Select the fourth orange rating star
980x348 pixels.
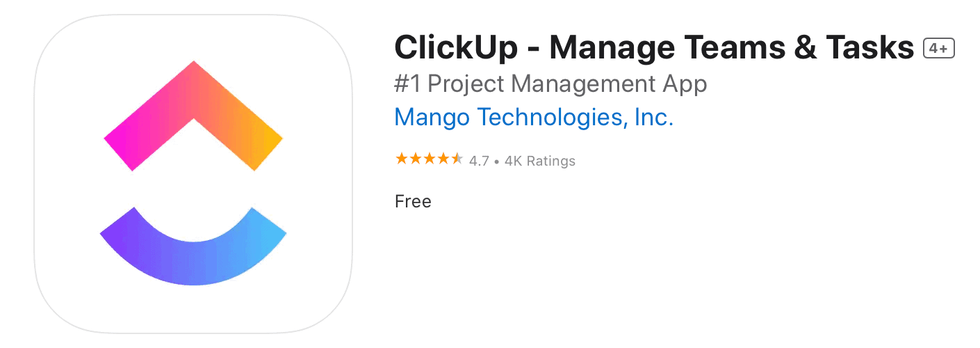[443, 159]
